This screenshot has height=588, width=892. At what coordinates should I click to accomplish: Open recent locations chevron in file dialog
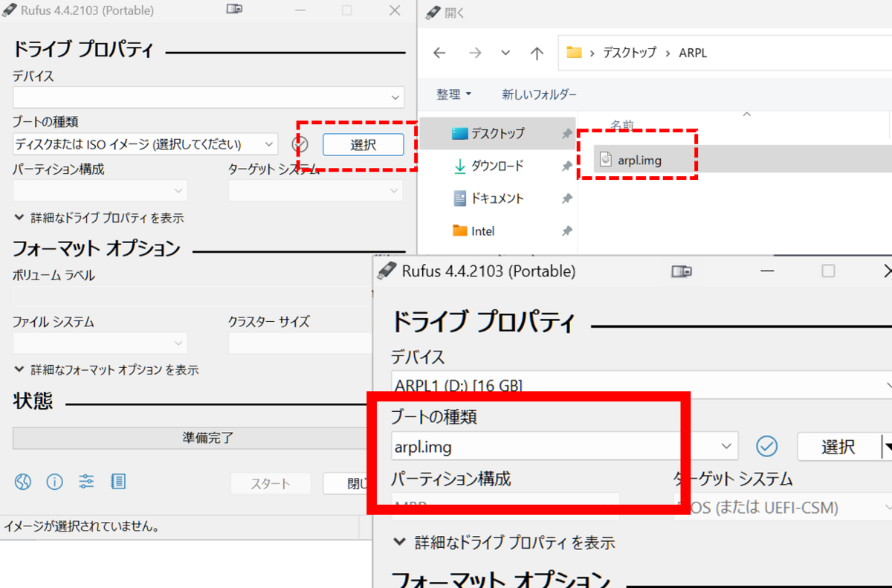coord(506,53)
